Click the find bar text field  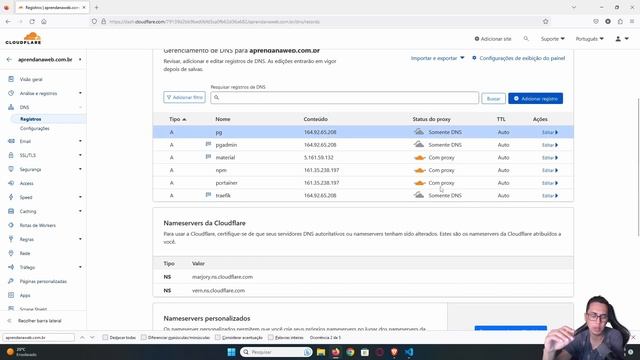38,338
